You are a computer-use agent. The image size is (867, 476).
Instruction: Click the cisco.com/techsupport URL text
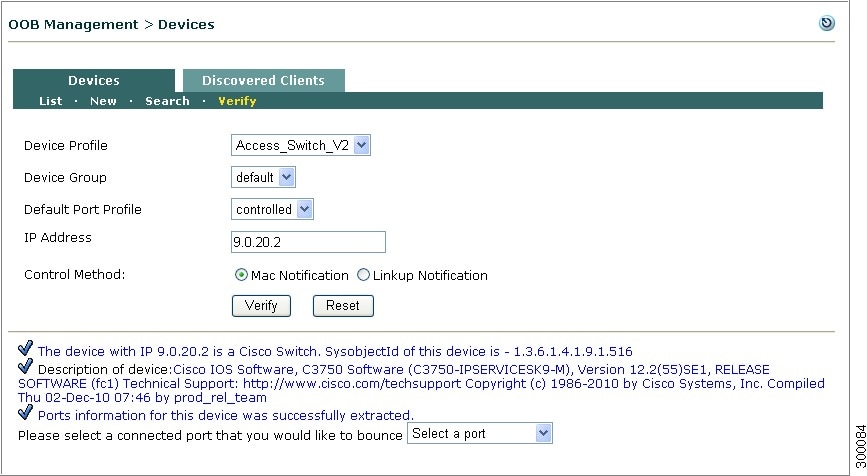(x=352, y=384)
